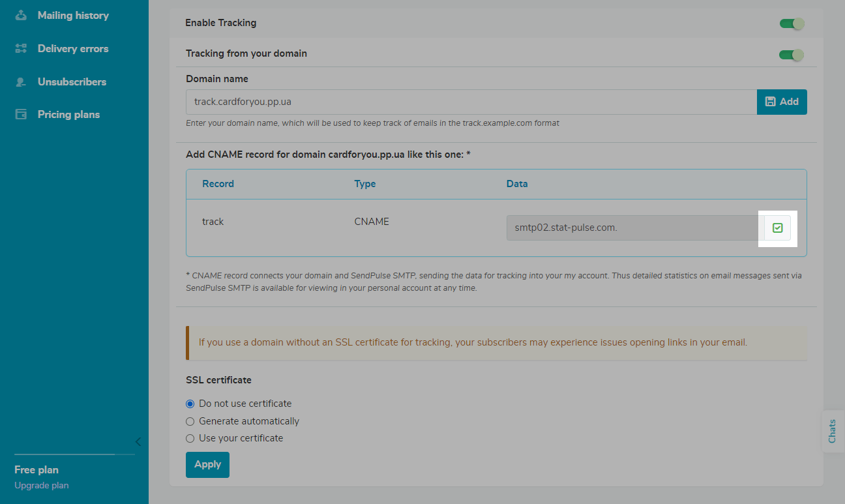Choose Generate automatically SSL option
This screenshot has width=845, height=504.
[190, 421]
